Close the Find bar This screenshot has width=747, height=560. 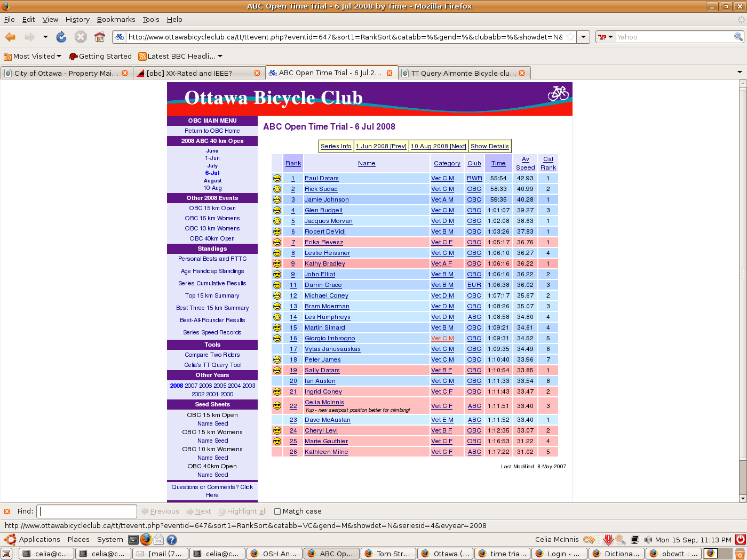click(x=7, y=511)
